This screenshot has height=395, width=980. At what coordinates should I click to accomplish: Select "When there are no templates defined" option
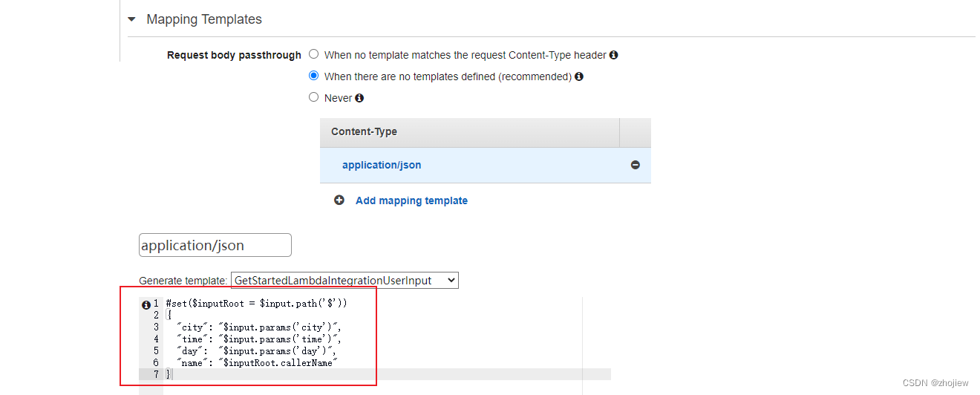[313, 76]
